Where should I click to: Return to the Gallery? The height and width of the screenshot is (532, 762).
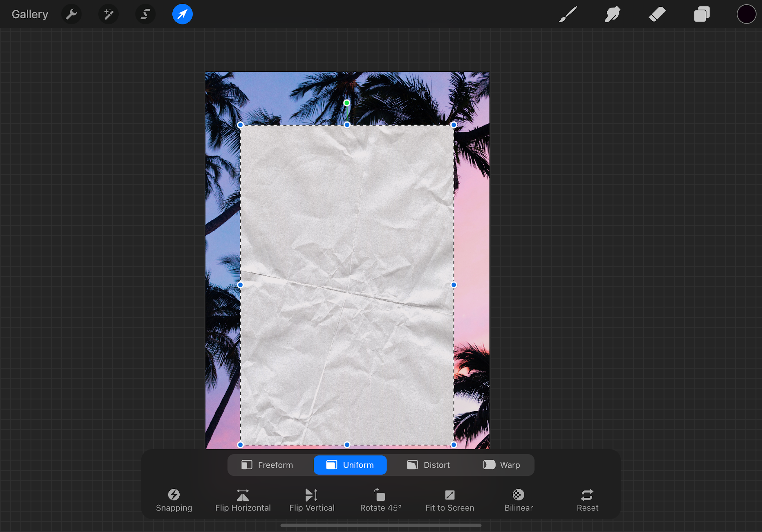click(x=30, y=14)
